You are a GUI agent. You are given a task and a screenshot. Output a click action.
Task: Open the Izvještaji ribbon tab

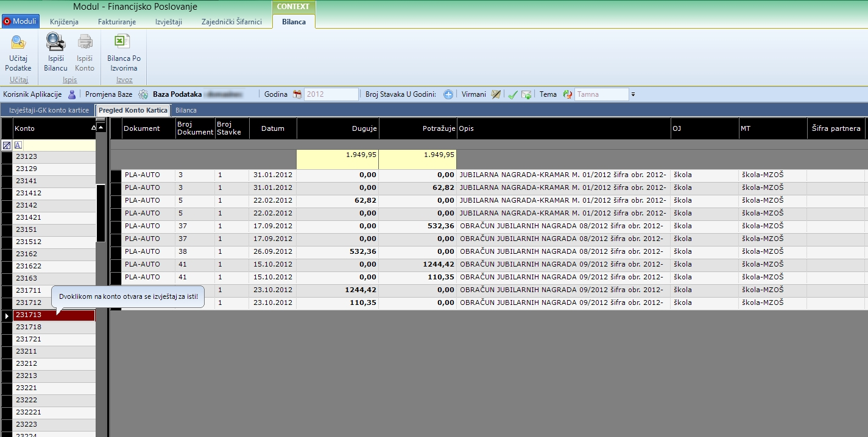[x=169, y=21]
